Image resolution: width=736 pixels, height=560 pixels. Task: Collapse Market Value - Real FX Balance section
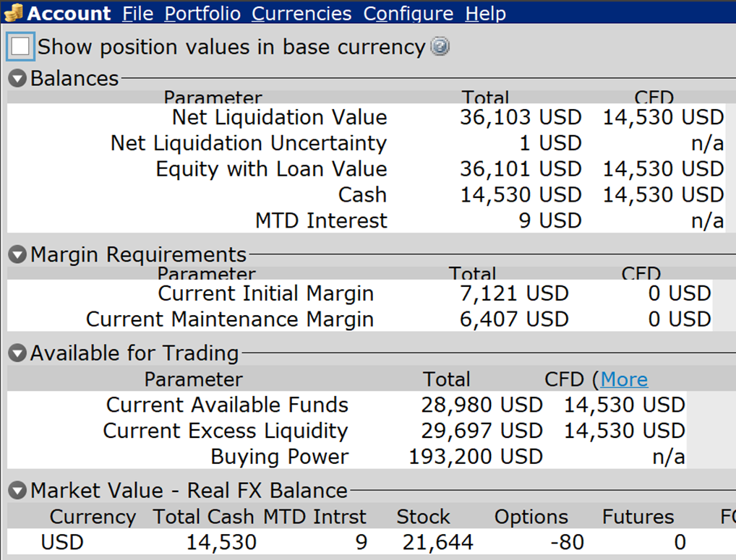click(17, 491)
